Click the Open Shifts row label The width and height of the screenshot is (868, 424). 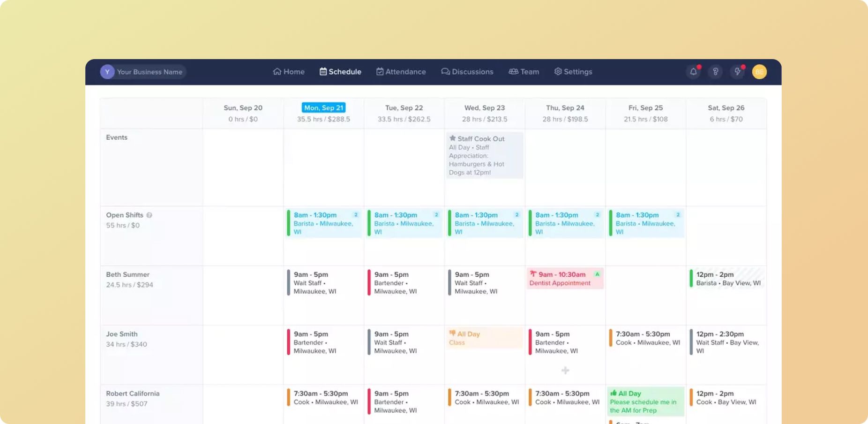pyautogui.click(x=125, y=215)
